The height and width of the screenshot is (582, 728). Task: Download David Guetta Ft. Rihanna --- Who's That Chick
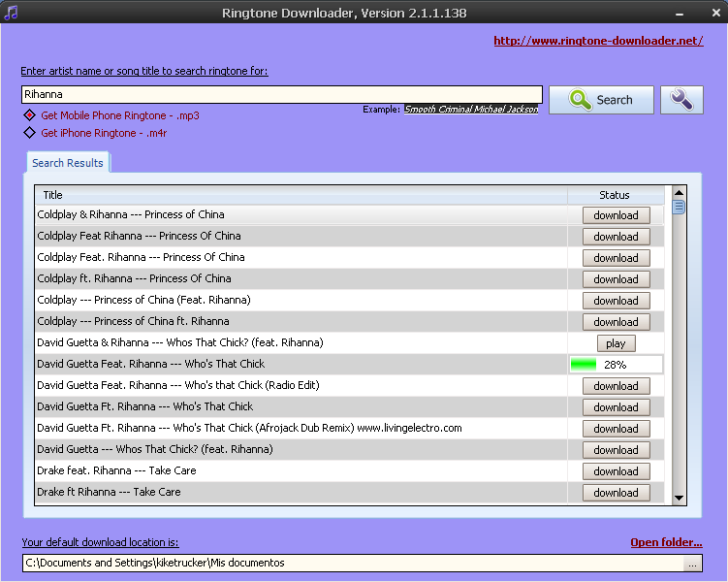617,407
